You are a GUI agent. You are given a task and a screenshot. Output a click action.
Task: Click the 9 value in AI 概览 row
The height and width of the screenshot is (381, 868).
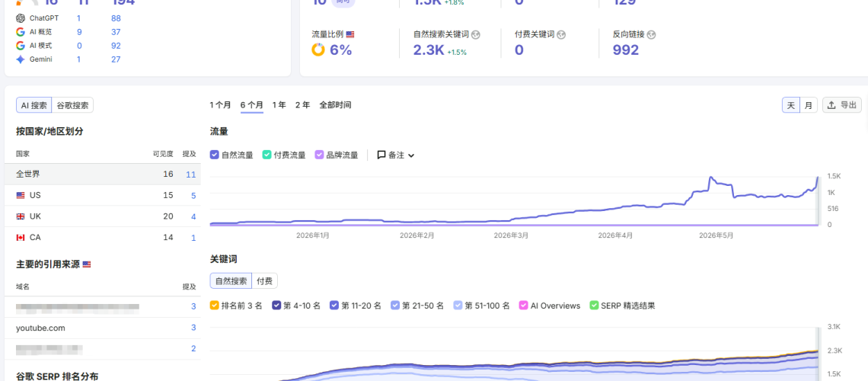[x=80, y=32]
